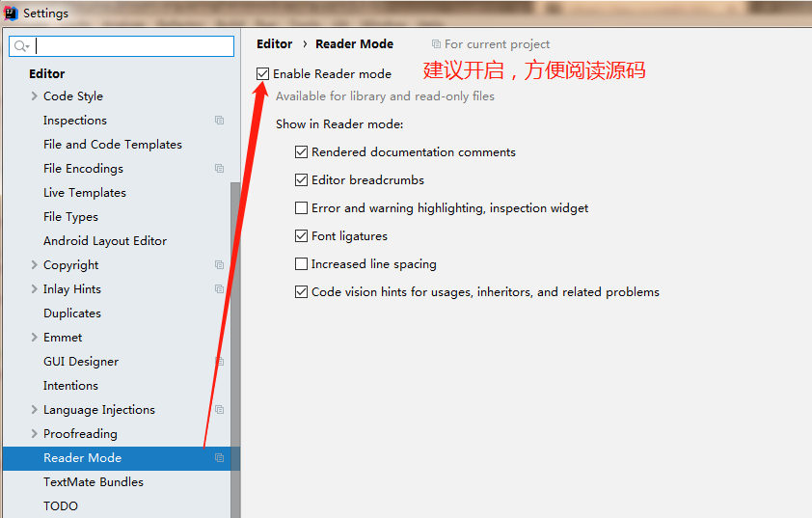Expand the Proofreading node

34,433
